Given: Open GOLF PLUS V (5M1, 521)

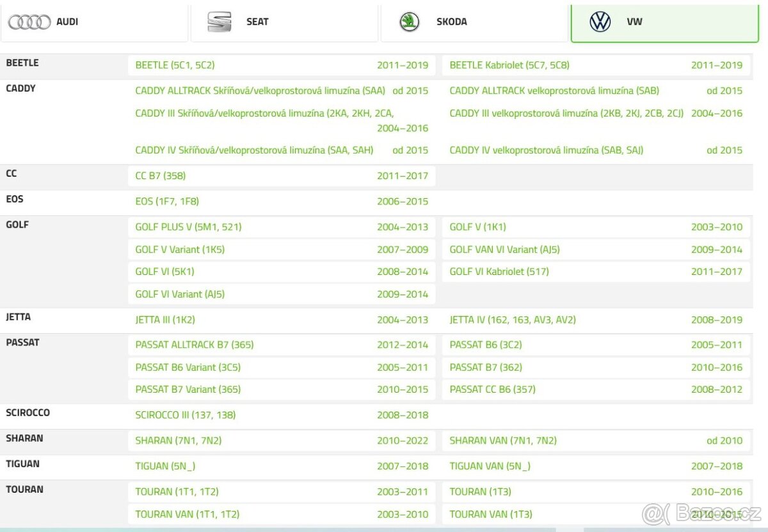Looking at the screenshot, I should pos(188,227).
